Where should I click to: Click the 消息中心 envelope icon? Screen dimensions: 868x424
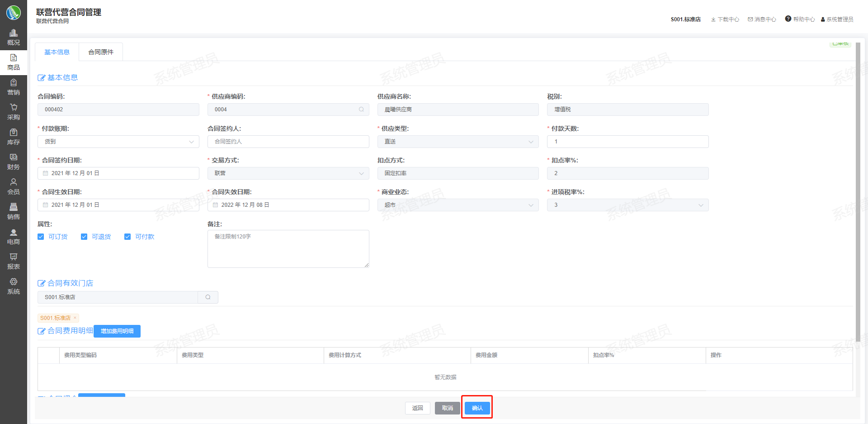[750, 19]
